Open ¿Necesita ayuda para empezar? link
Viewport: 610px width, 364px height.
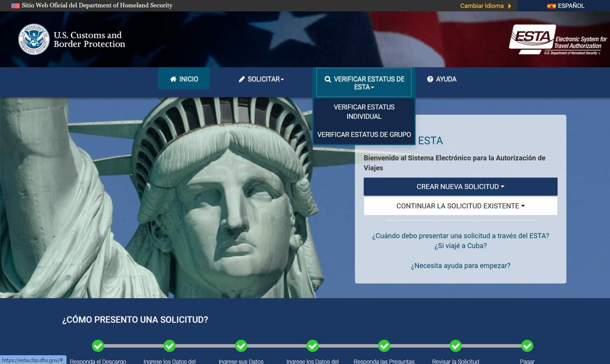click(460, 266)
